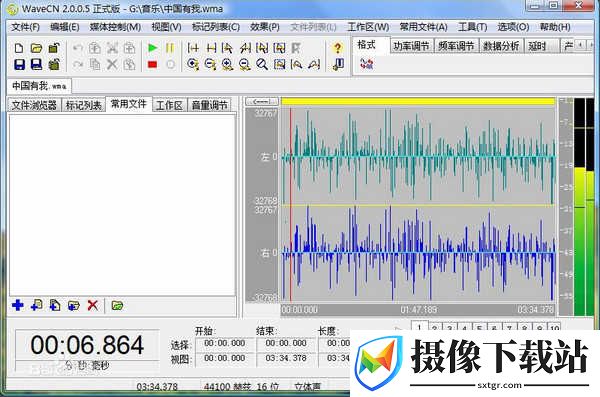Click the yellow overview bar above waveform
600x397 pixels.
418,101
